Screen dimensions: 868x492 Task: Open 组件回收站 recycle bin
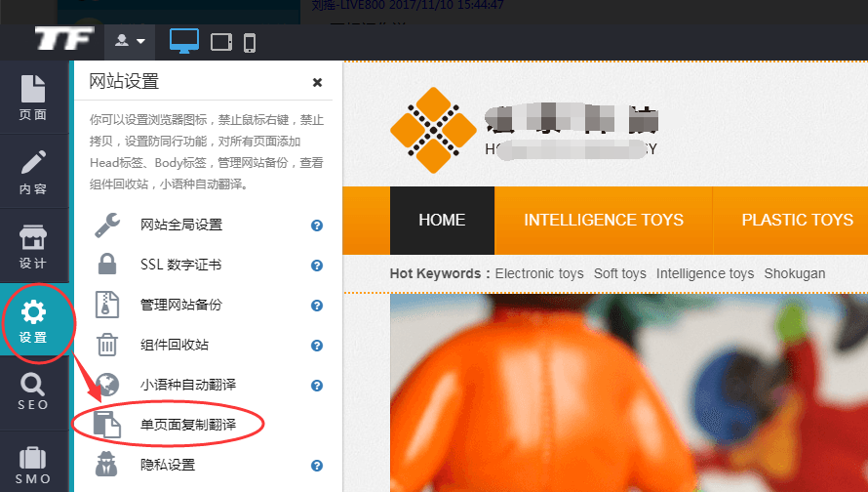(x=175, y=346)
